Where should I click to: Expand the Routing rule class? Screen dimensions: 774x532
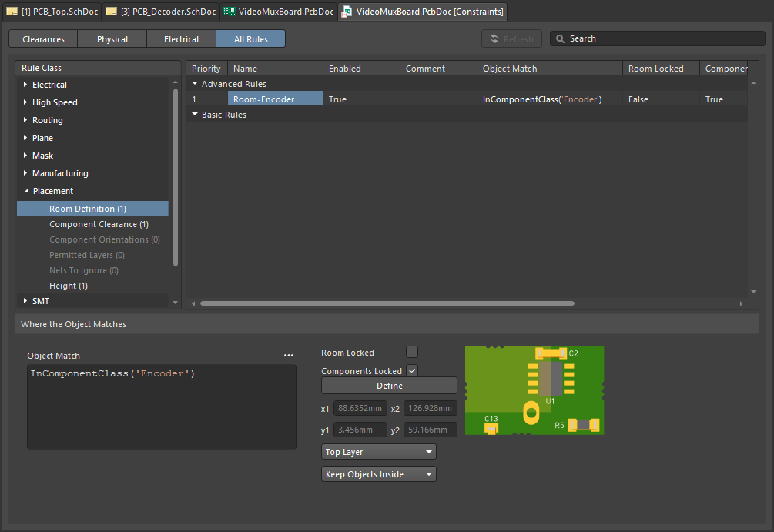25,120
